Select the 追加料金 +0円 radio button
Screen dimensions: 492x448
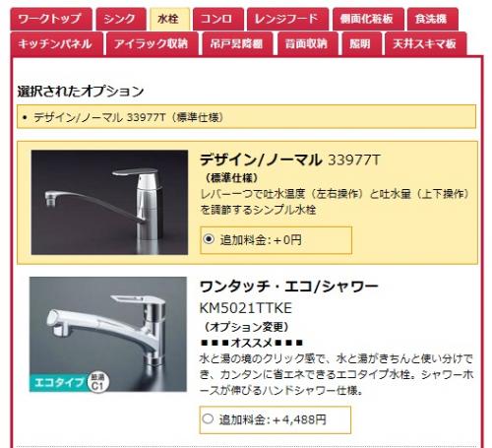pos(209,238)
